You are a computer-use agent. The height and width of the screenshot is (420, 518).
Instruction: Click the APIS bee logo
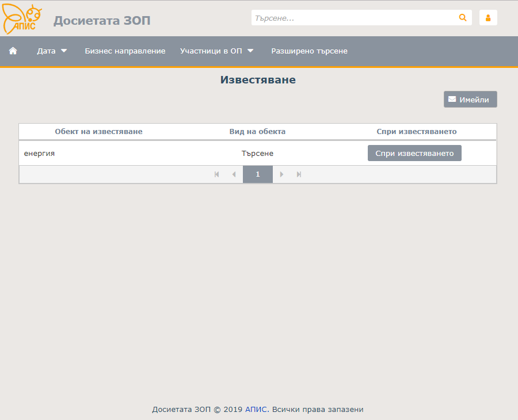coord(22,19)
